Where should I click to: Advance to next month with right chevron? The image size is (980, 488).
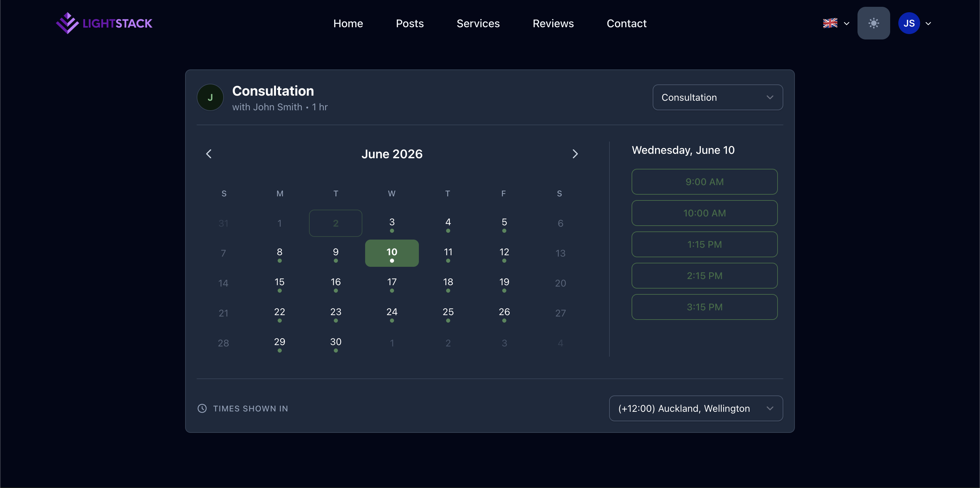pyautogui.click(x=575, y=154)
